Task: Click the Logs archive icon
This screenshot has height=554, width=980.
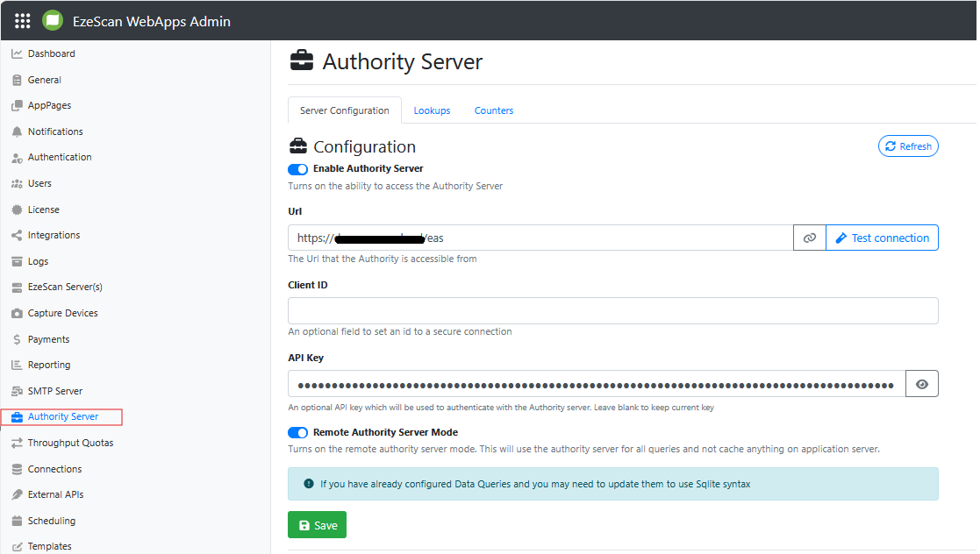Action: point(17,262)
